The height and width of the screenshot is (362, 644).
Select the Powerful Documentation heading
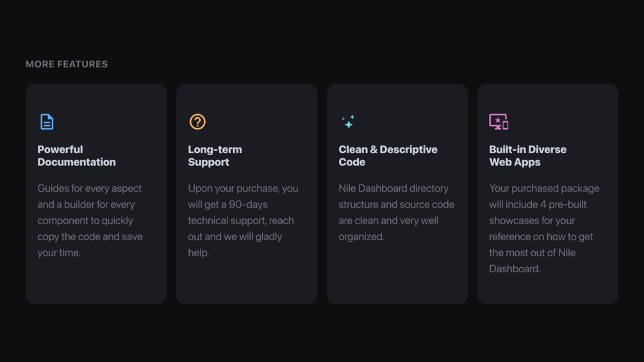[76, 156]
